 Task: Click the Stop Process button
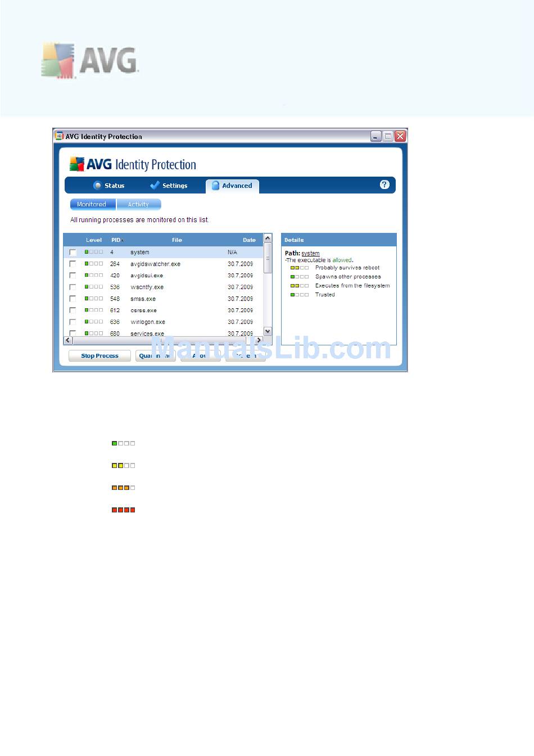99,355
